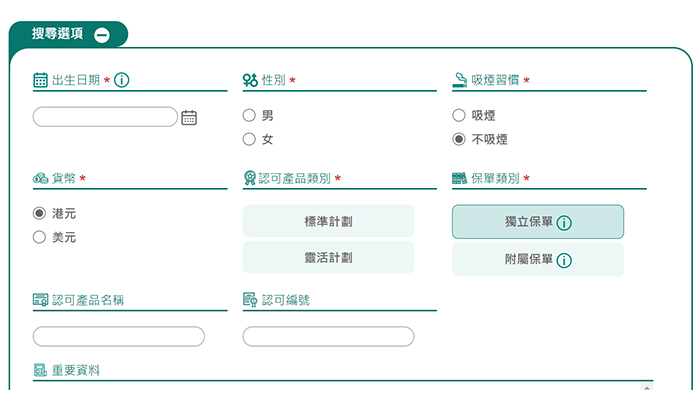The image size is (700, 404).
Task: Click the 認可產品類別 label text
Action: coord(295,178)
